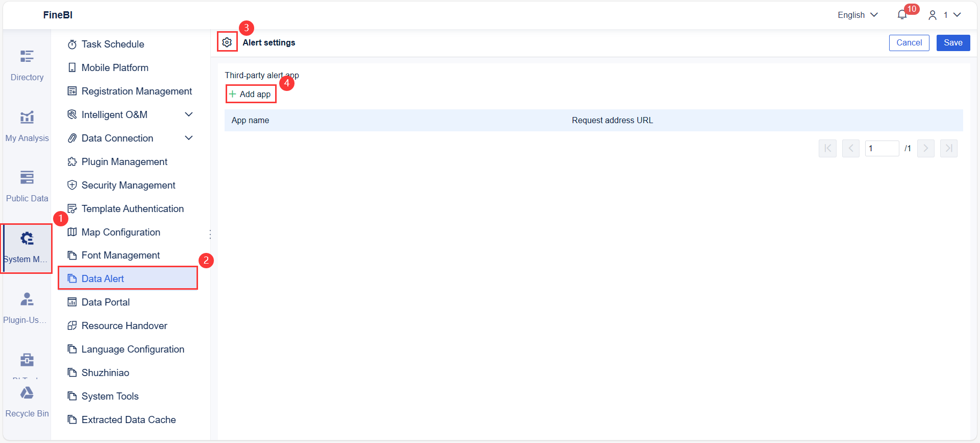Open My Analysis chart icon
The image size is (980, 443).
tap(27, 117)
